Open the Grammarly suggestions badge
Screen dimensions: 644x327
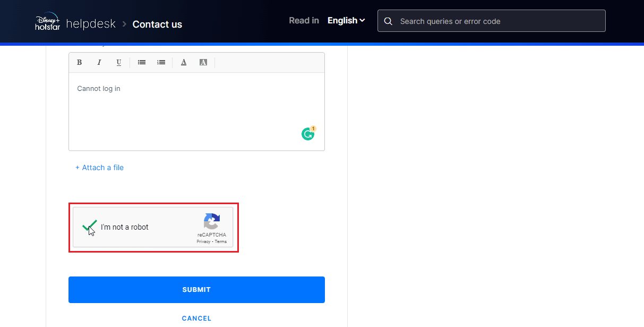308,133
